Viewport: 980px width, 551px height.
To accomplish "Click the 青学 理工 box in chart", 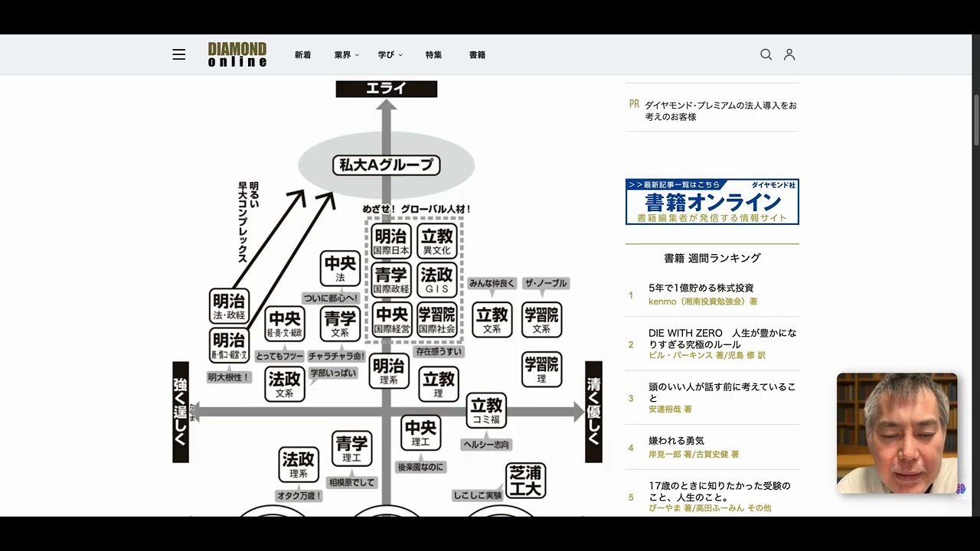I will [352, 449].
